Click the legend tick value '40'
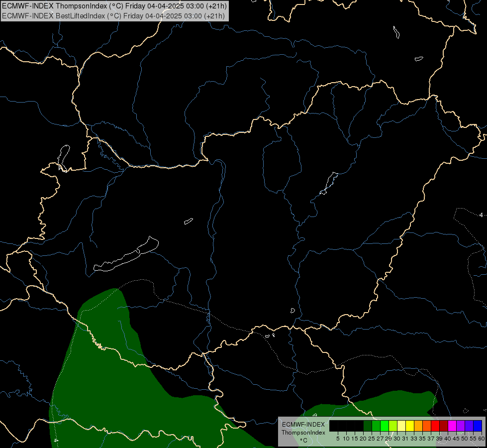The width and height of the screenshot is (487, 448). tap(448, 439)
